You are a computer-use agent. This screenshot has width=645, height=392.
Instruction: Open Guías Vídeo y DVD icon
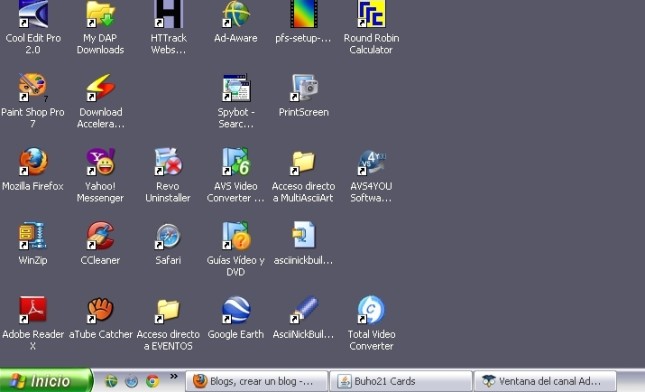pyautogui.click(x=236, y=236)
